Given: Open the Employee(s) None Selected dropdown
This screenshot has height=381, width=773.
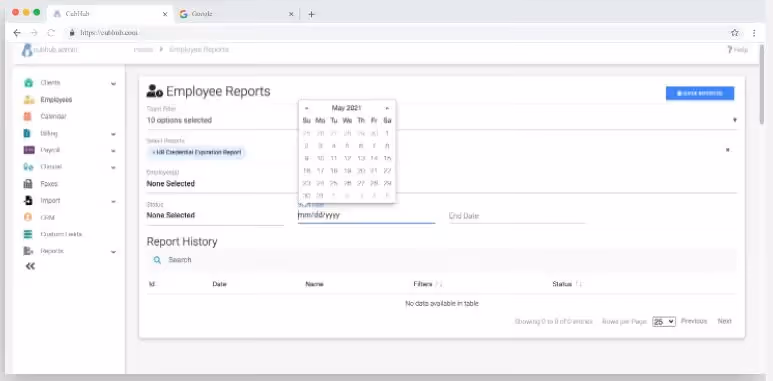Looking at the screenshot, I should coord(442,183).
